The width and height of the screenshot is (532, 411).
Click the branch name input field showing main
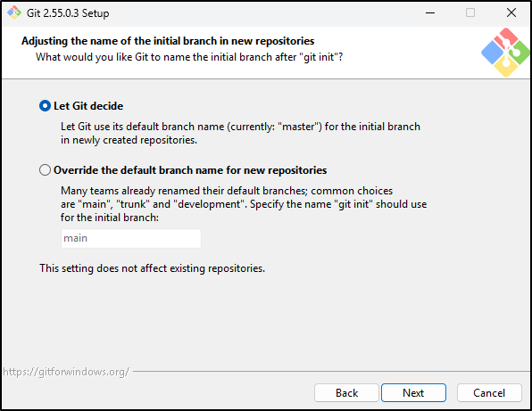pyautogui.click(x=131, y=238)
